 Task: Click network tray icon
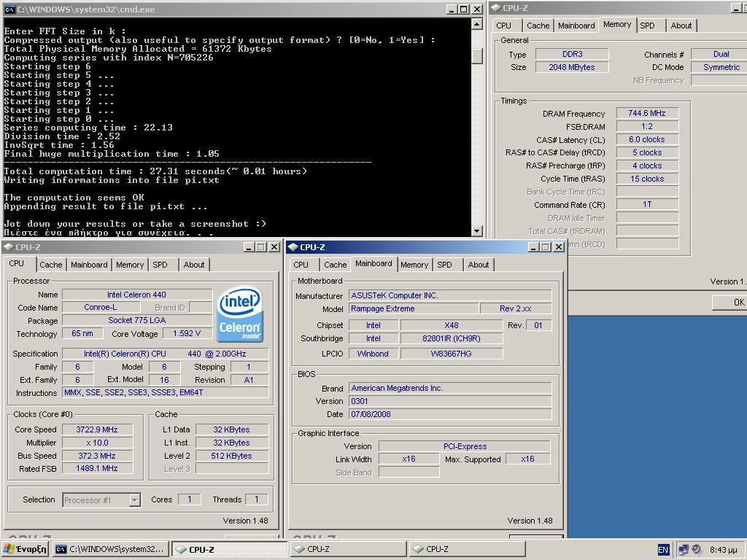[683, 550]
